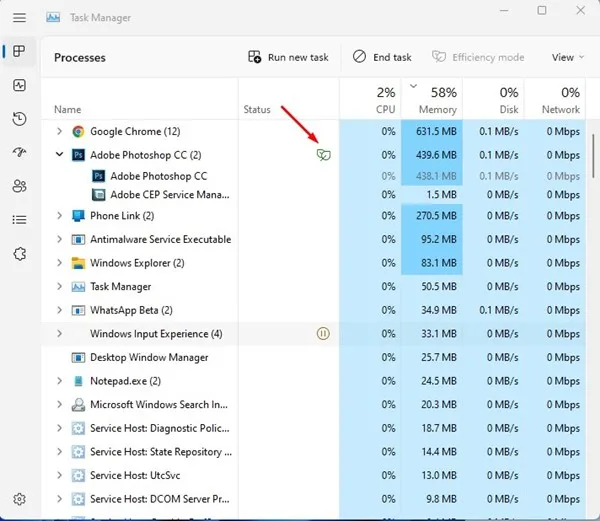Sort by the Status column header

click(289, 99)
